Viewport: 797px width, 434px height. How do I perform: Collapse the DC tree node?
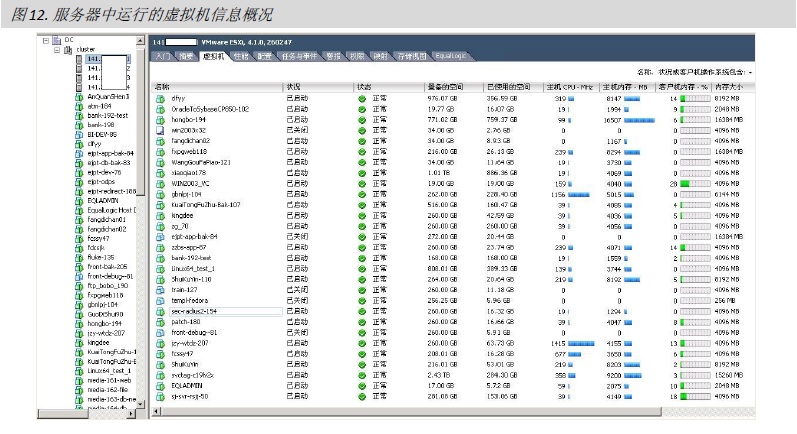[46, 40]
